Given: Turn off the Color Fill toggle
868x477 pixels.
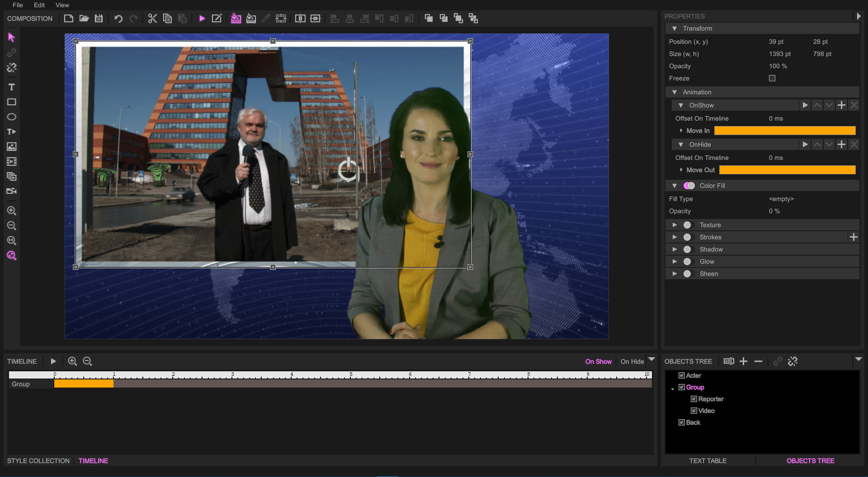Looking at the screenshot, I should pos(689,186).
